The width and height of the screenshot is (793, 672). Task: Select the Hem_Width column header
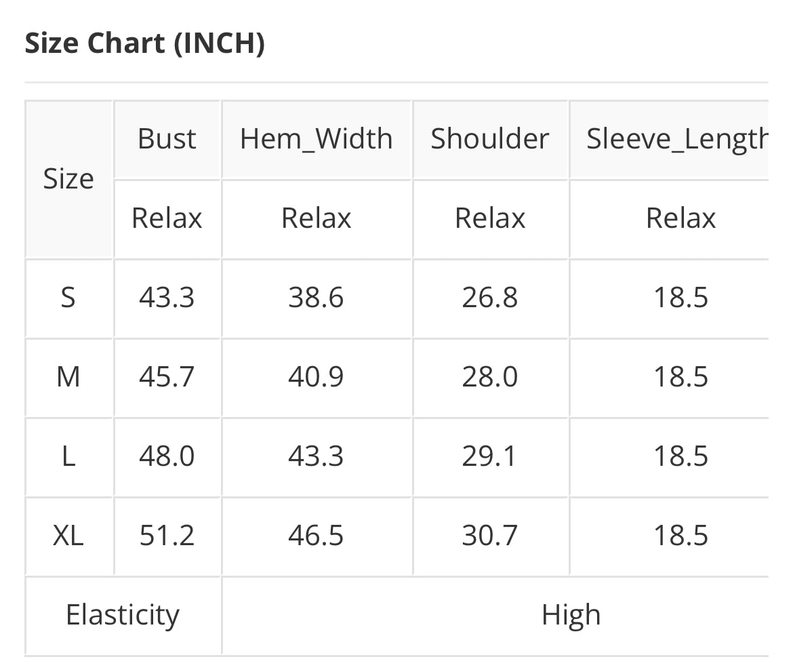click(316, 139)
